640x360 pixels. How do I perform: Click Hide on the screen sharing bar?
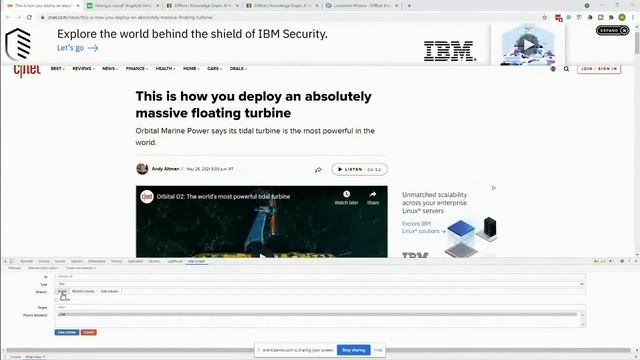[x=378, y=350]
